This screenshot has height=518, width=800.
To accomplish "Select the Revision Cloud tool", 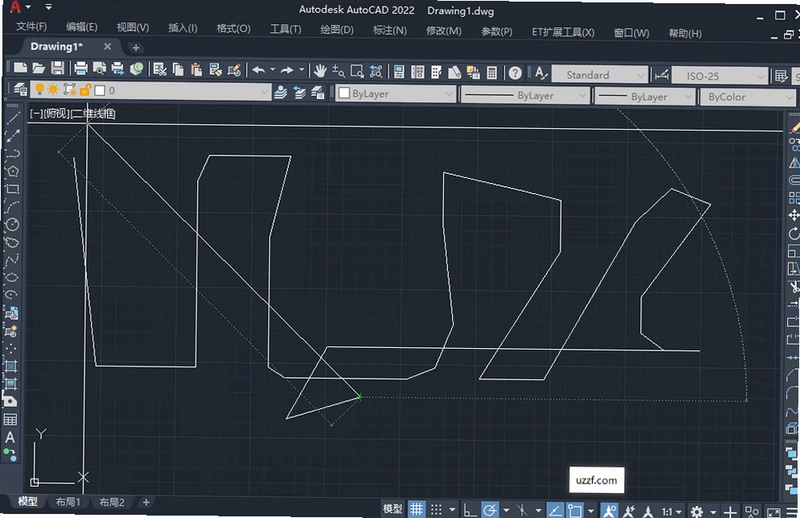I will click(x=12, y=242).
